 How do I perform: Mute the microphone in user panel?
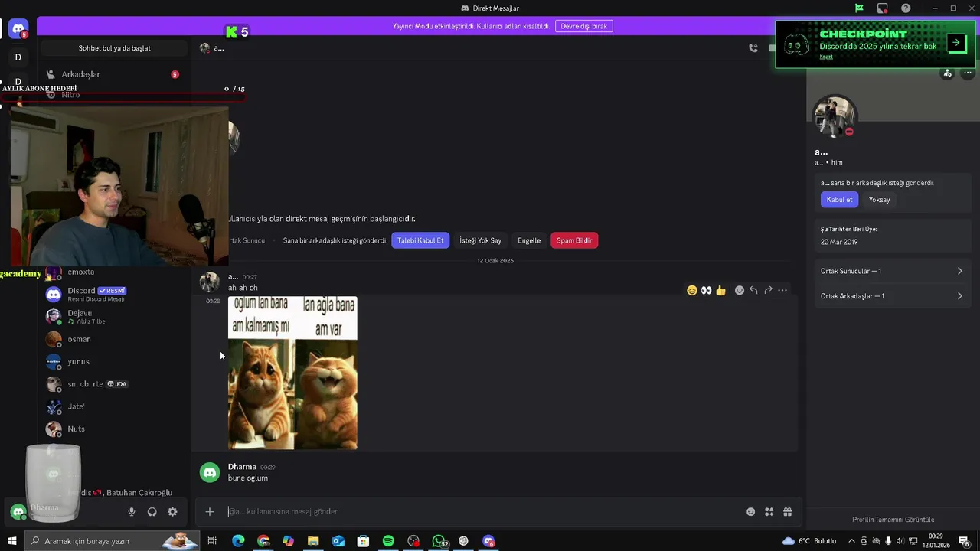click(132, 512)
